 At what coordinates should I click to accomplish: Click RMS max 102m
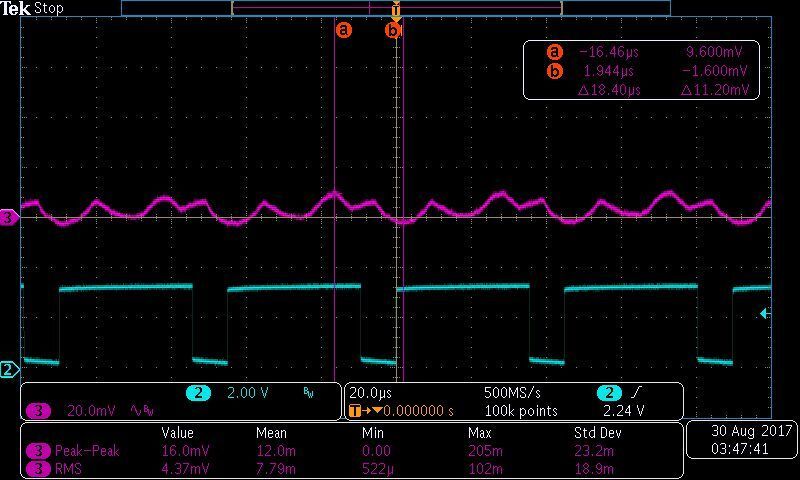[x=485, y=469]
